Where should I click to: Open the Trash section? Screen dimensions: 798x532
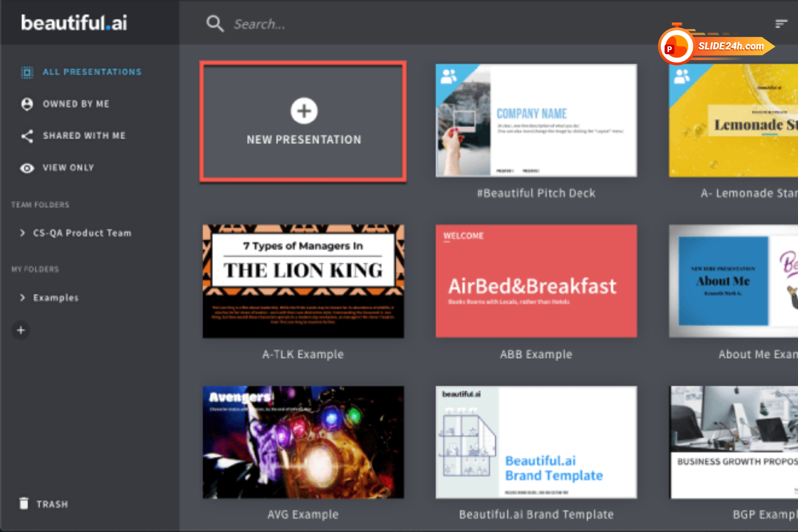(x=52, y=504)
